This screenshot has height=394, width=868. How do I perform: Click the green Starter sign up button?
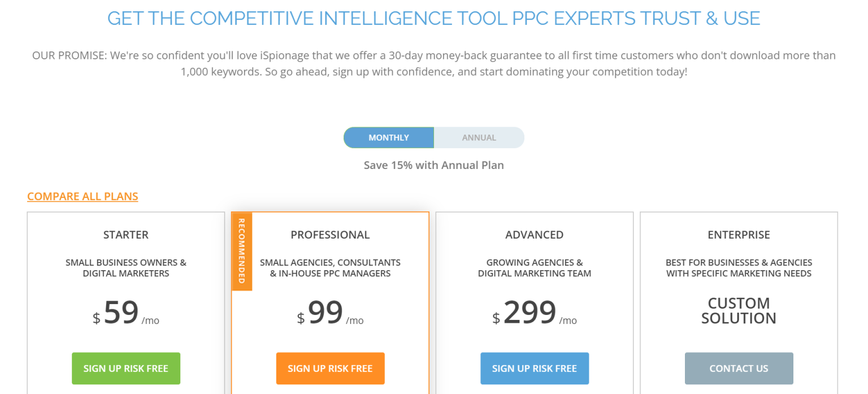coord(126,369)
